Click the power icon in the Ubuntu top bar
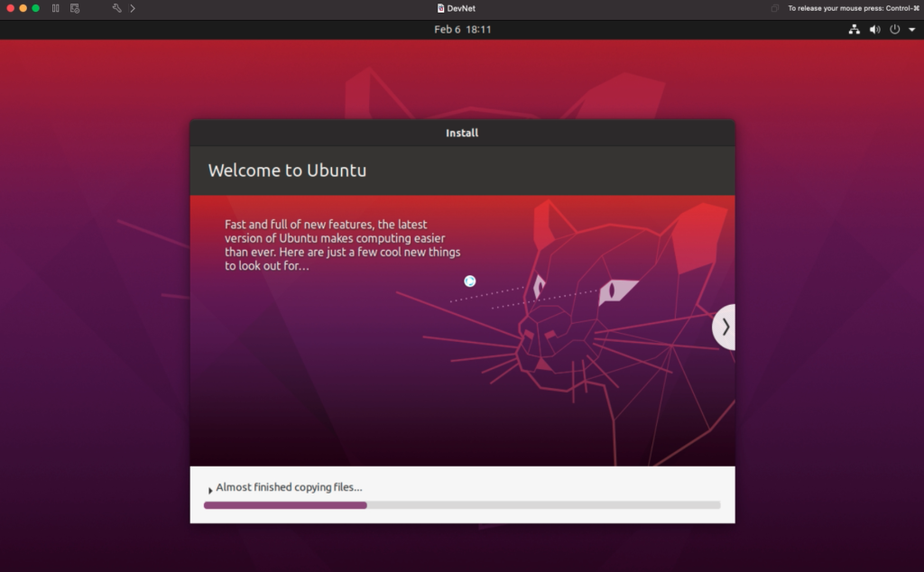The image size is (924, 572). 894,30
